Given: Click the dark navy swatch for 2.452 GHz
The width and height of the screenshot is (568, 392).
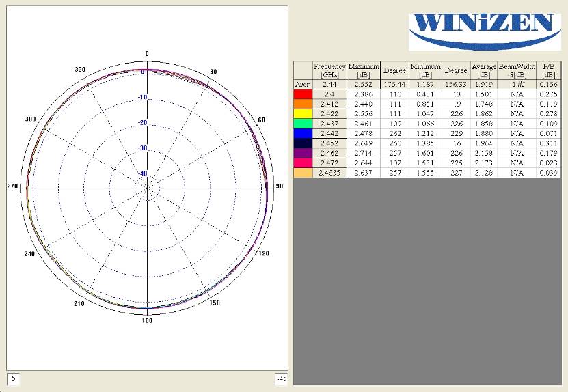Looking at the screenshot, I should coord(303,143).
